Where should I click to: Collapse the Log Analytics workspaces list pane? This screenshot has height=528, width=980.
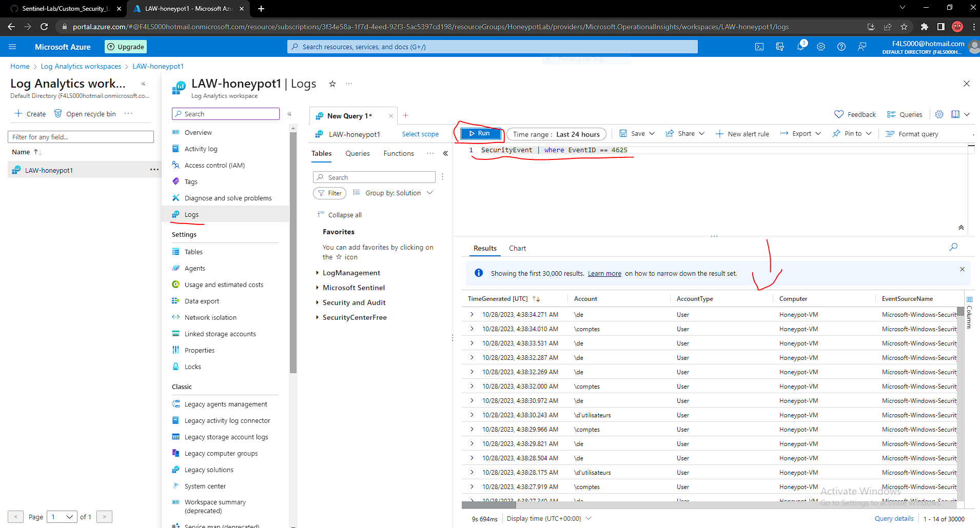point(143,84)
